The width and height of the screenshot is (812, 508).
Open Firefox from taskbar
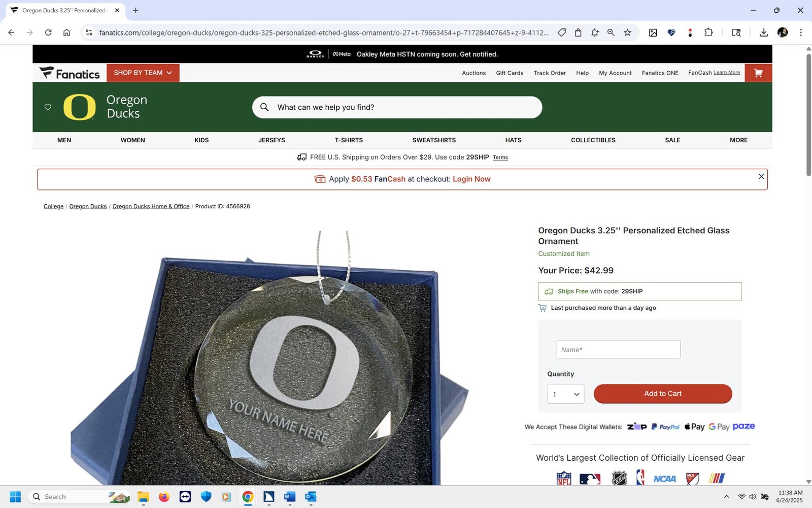tap(164, 497)
